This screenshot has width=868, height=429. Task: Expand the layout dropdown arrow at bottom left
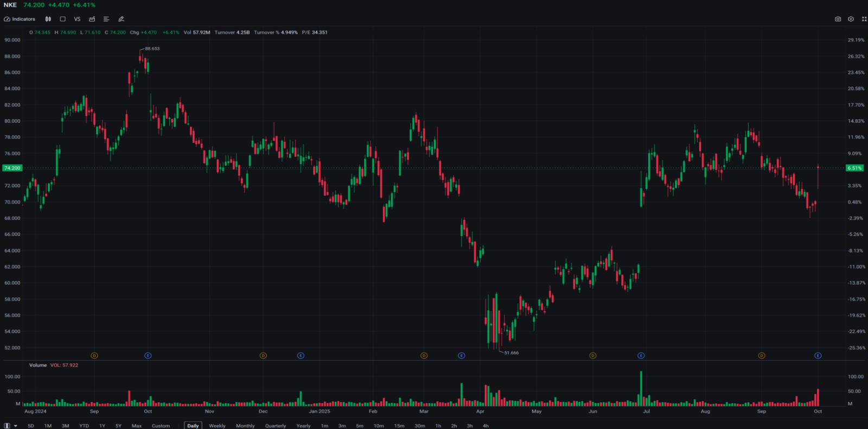16,426
